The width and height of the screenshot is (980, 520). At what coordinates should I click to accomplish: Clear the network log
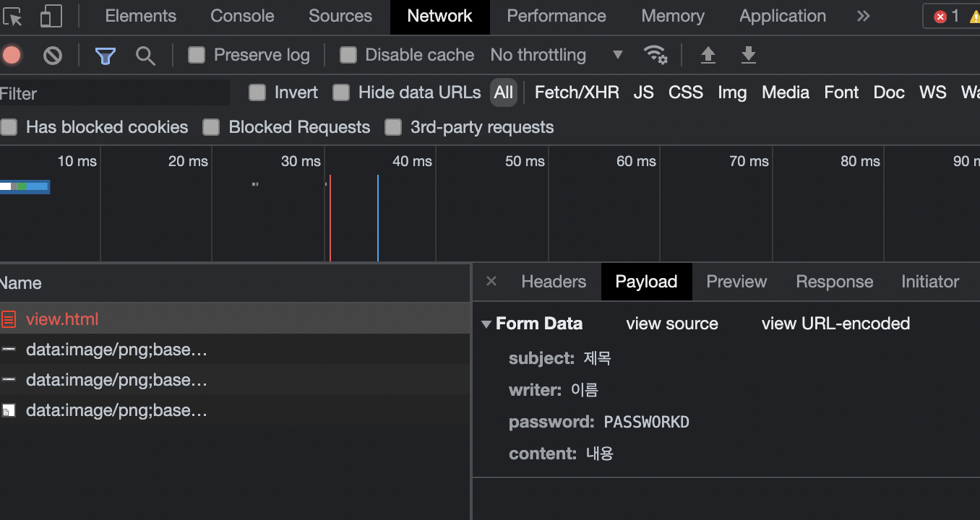pyautogui.click(x=53, y=55)
